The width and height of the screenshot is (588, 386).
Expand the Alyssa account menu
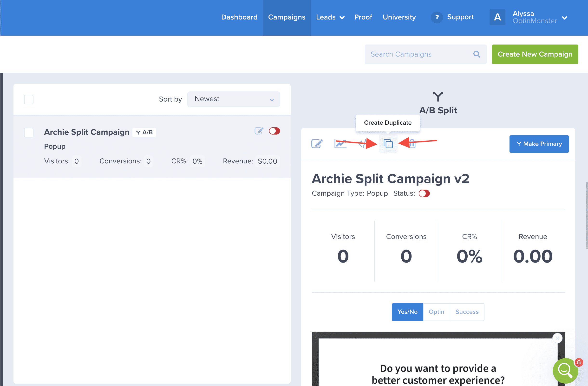click(x=564, y=18)
